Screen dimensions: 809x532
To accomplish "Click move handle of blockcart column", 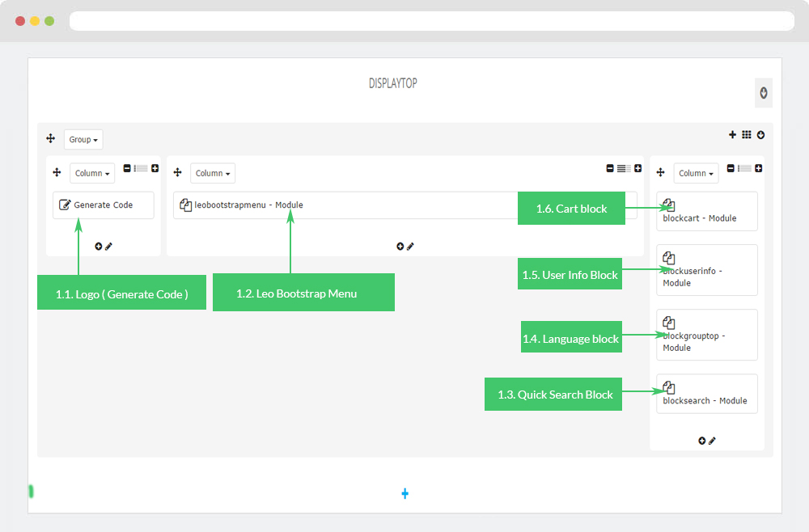I will [x=660, y=172].
